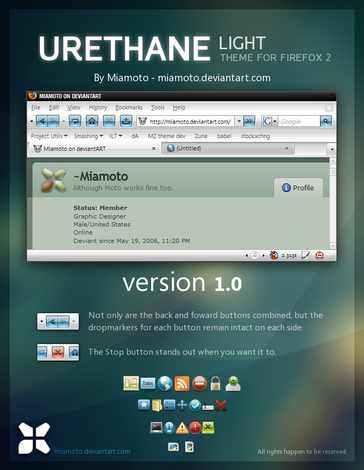Open the Zune bookmark

click(201, 136)
